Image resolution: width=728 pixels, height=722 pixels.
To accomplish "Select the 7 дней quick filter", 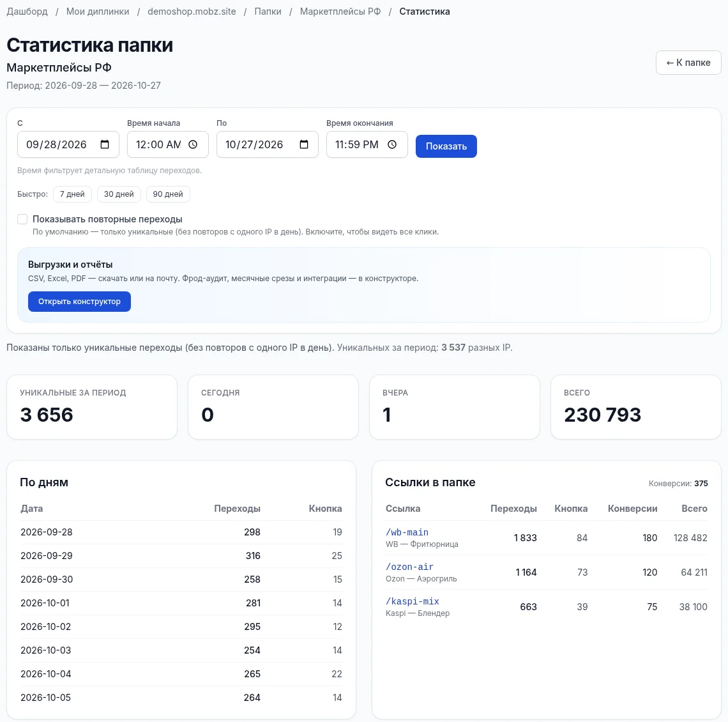I will coord(72,194).
